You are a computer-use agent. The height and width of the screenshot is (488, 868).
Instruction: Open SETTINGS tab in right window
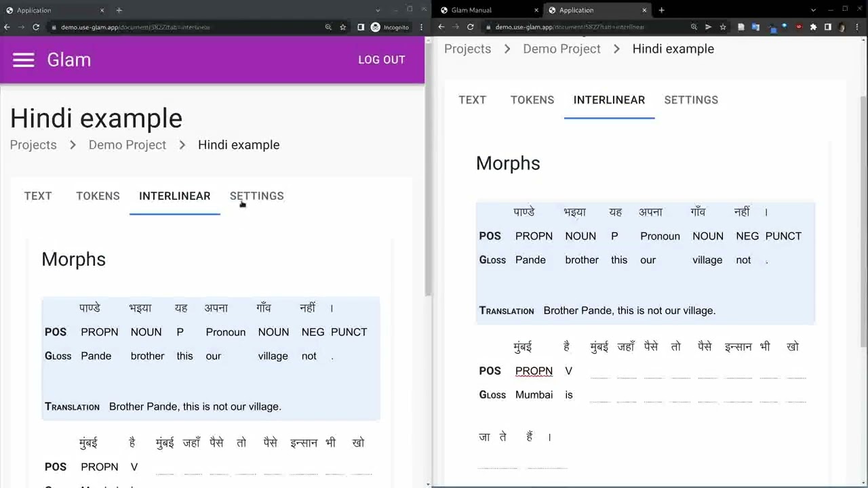[x=691, y=100]
